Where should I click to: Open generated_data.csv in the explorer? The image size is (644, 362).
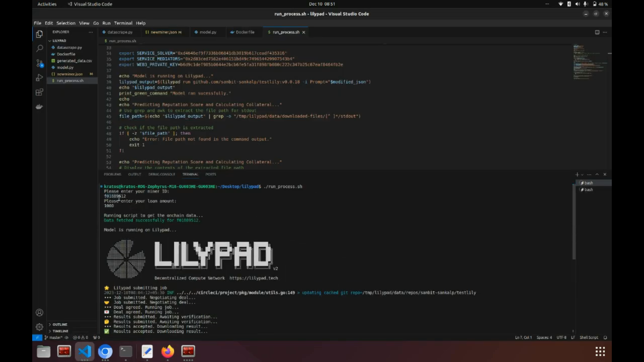tap(74, 61)
